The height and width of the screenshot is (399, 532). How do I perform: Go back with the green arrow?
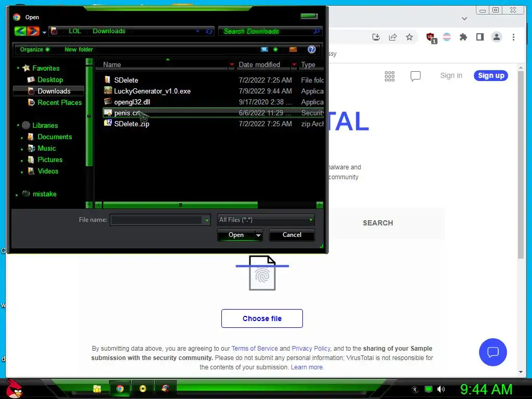coord(20,31)
